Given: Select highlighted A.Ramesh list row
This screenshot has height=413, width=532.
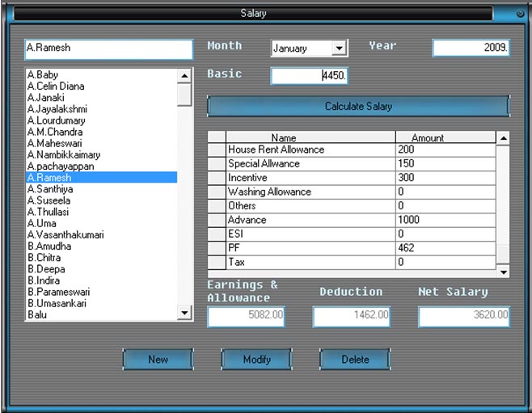Looking at the screenshot, I should tap(101, 177).
